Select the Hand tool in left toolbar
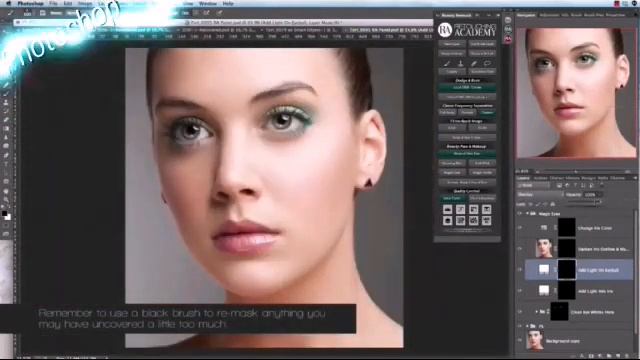Viewport: 640px width, 360px height. 6,191
